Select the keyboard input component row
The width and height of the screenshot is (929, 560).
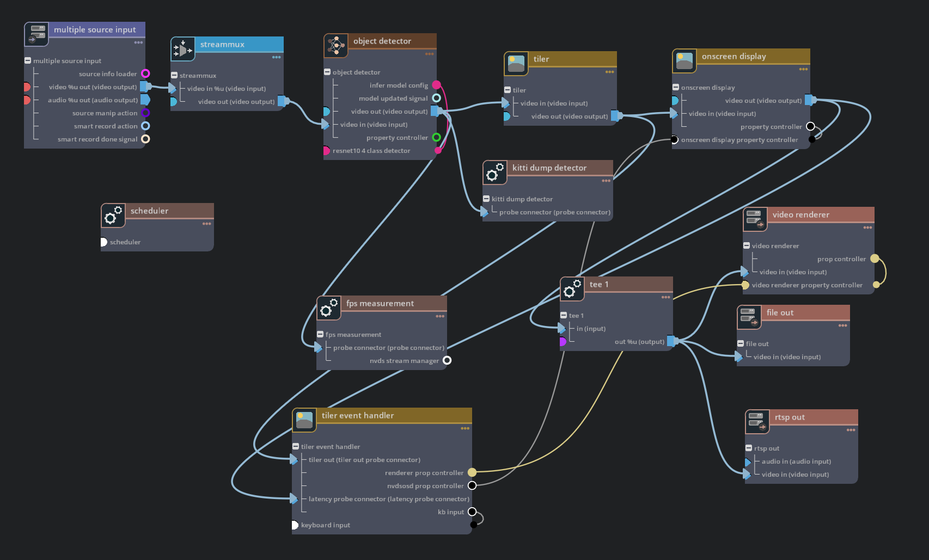382,525
